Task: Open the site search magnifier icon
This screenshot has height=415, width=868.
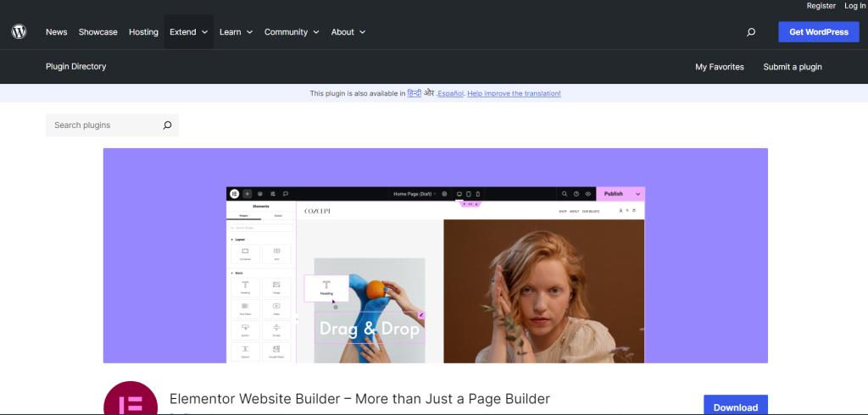Action: pos(751,32)
